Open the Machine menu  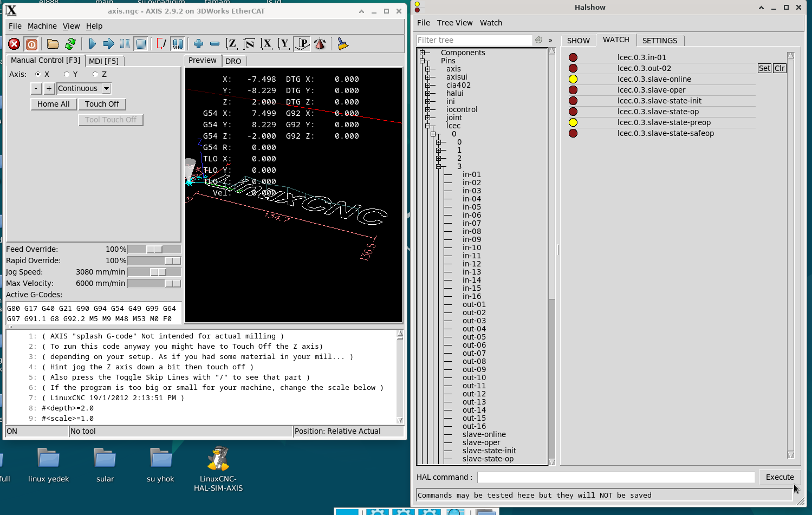pos(42,26)
